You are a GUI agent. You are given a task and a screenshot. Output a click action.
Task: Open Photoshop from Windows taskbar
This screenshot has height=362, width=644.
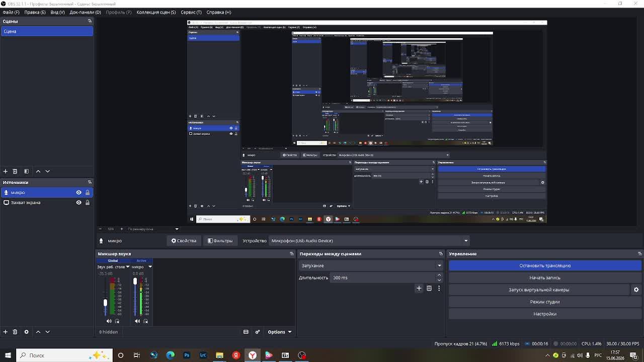pos(187,355)
